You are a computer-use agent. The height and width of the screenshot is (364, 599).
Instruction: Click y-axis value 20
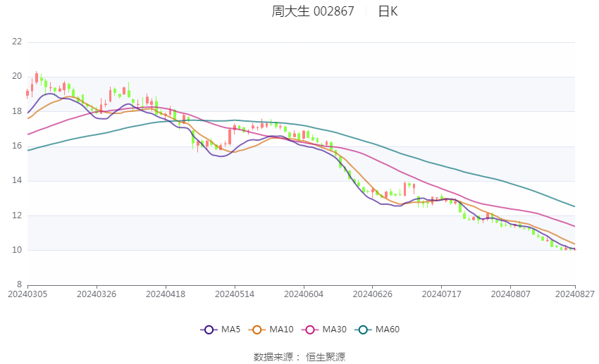(17, 76)
